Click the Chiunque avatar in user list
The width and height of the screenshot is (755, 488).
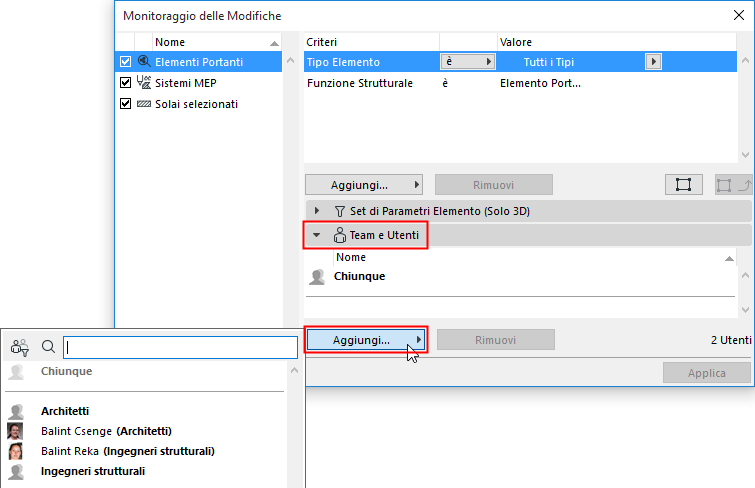tap(317, 277)
